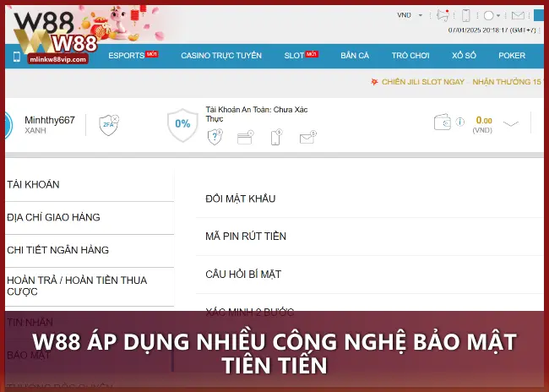Open the BẮN CÁ menu
The width and height of the screenshot is (549, 392).
point(355,56)
